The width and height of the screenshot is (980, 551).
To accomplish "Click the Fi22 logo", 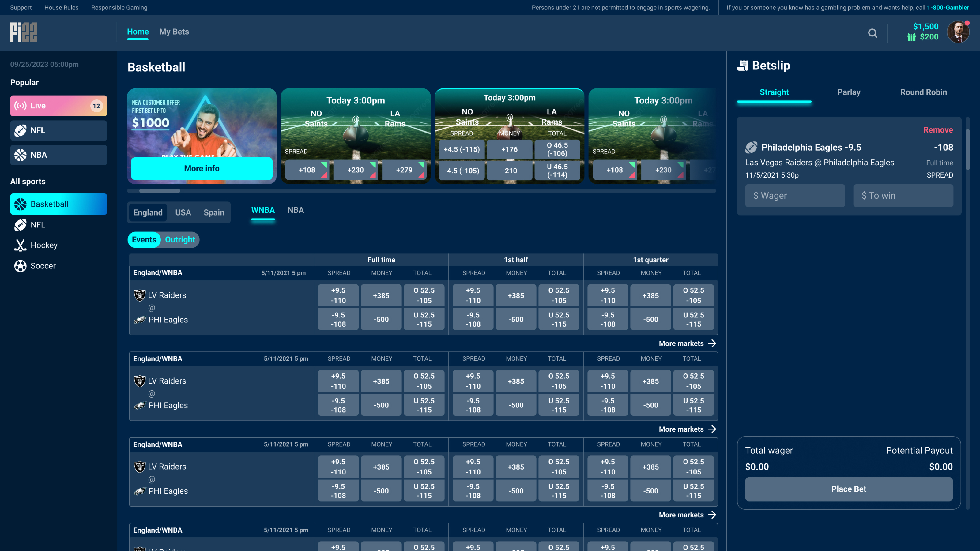I will pos(24,32).
